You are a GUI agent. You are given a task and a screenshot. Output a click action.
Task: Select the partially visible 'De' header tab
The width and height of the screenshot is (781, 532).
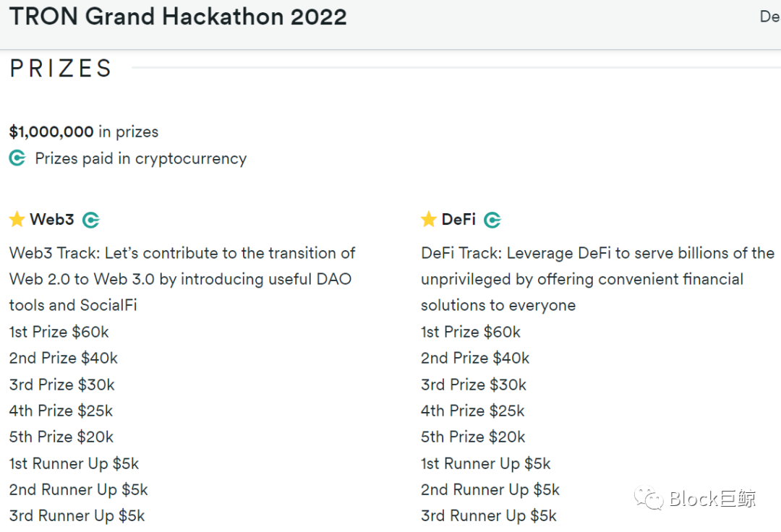(x=770, y=17)
